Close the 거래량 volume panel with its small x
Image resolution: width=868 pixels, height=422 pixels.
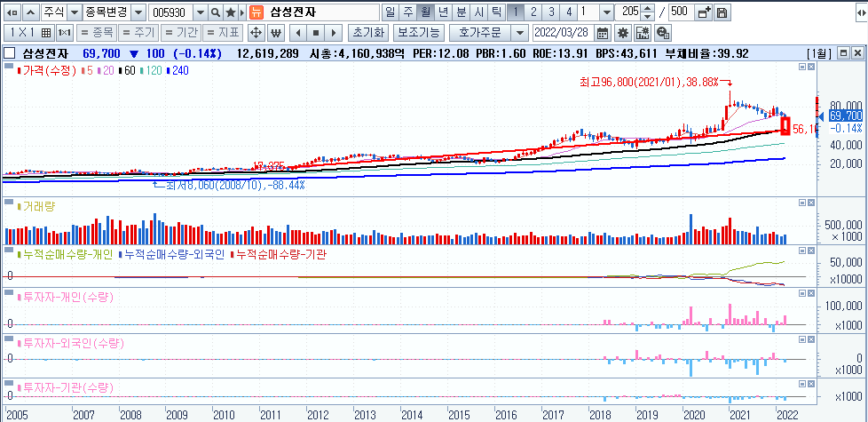point(811,203)
